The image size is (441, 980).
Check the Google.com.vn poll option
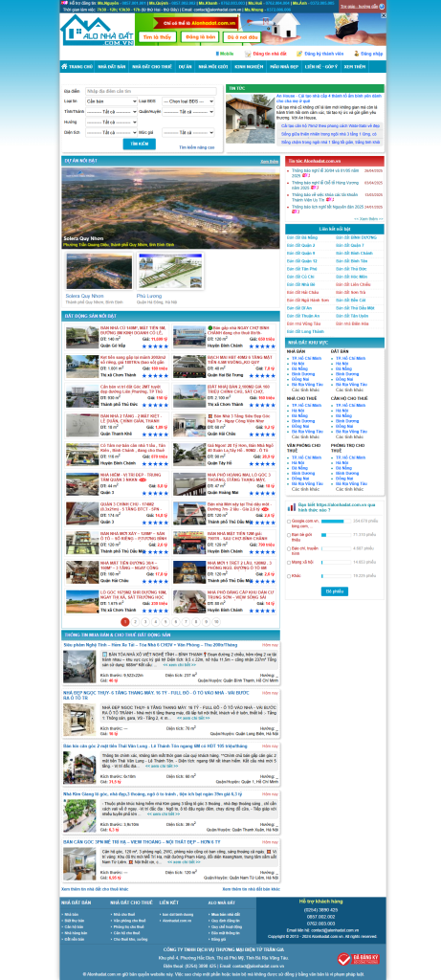[x=289, y=521]
